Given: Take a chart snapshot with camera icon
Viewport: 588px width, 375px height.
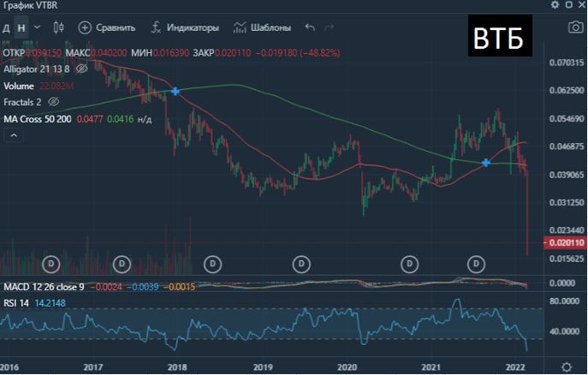Looking at the screenshot, I should click(x=576, y=27).
